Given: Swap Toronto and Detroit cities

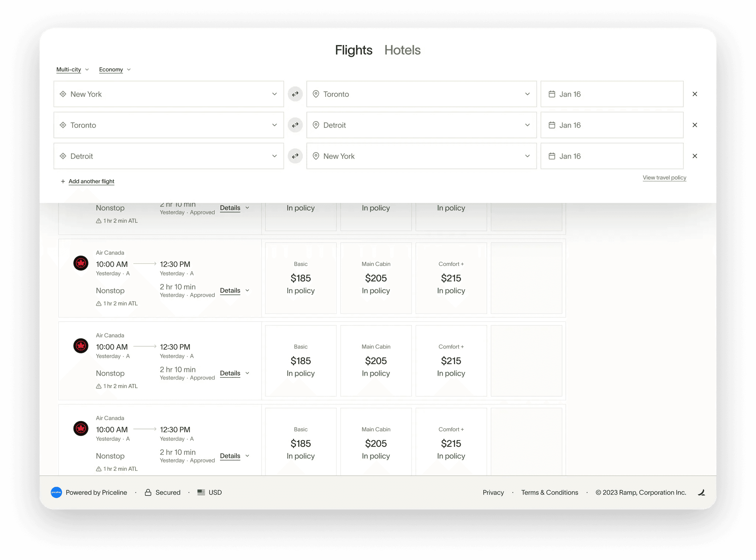Looking at the screenshot, I should point(295,125).
